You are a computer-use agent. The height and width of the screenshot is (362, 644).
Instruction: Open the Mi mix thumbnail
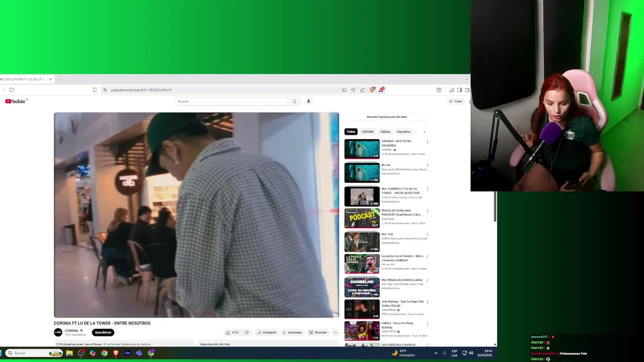coord(362,172)
